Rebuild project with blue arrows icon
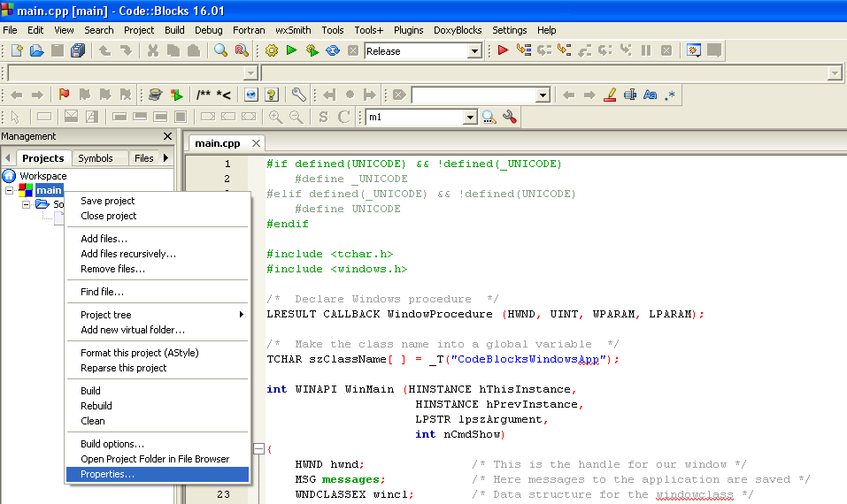This screenshot has height=504, width=847. click(x=333, y=50)
